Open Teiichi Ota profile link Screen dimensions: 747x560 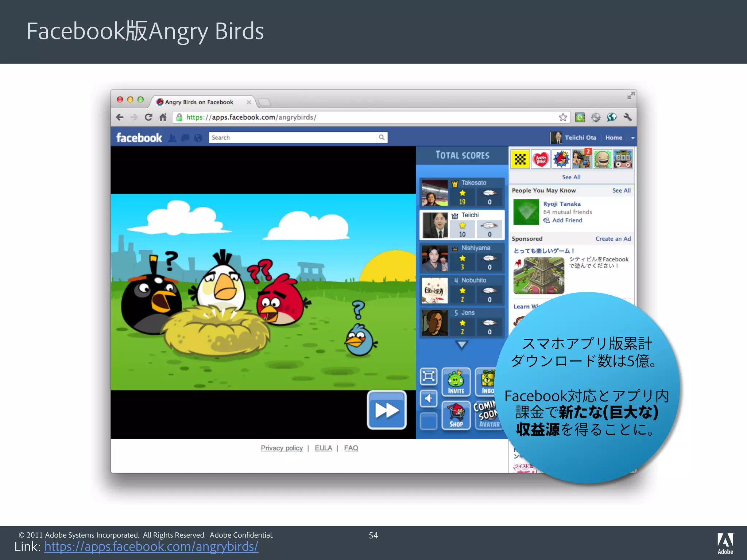(x=580, y=138)
